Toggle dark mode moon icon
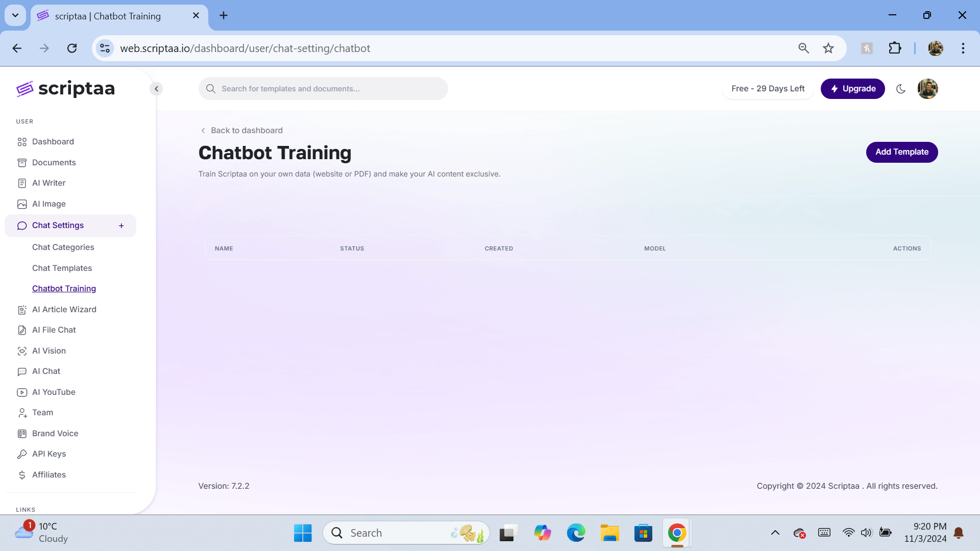The height and width of the screenshot is (551, 980). click(x=901, y=89)
